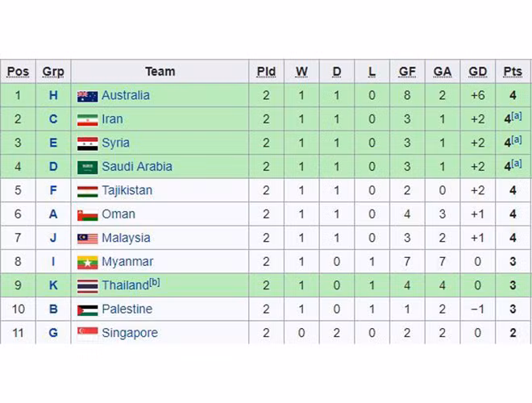Click the Iran flag icon
Image resolution: width=532 pixels, height=403 pixels.
87,120
